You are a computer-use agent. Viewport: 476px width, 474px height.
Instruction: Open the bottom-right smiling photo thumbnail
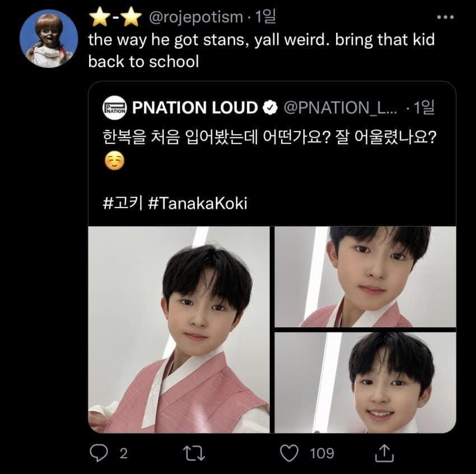click(365, 382)
